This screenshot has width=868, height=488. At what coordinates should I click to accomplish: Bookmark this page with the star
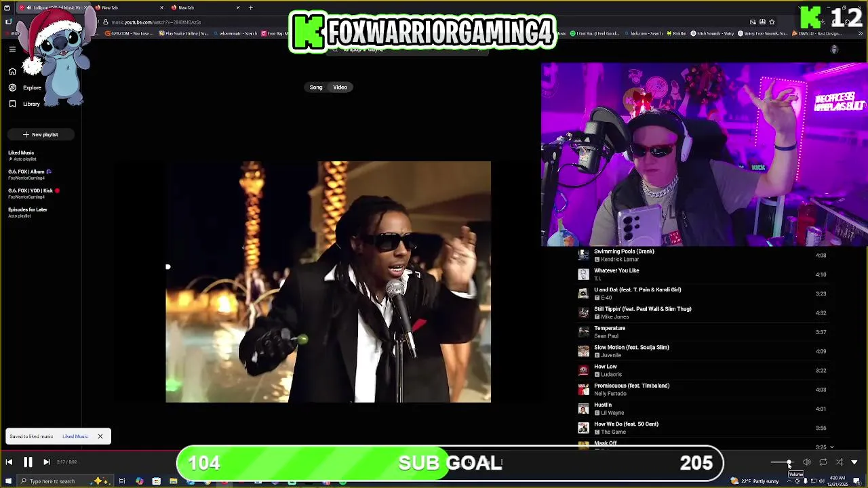pos(772,22)
